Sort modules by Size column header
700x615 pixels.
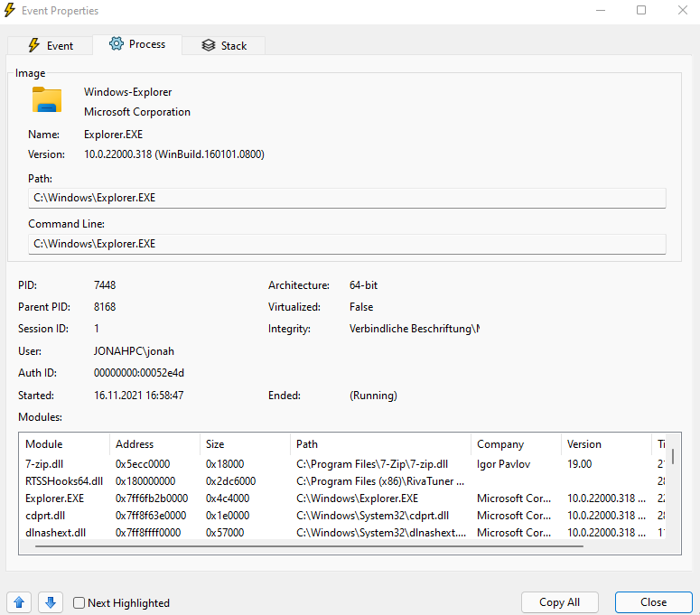245,444
